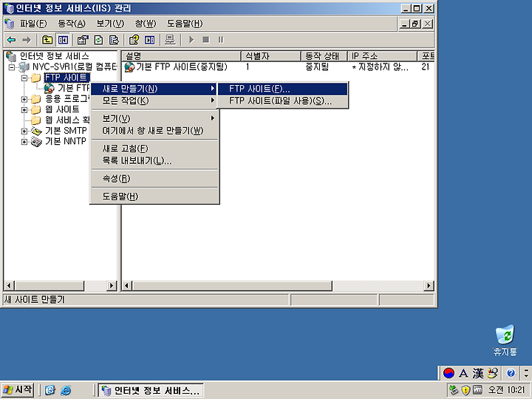Screen dimensions: 532x399
Task: Click the Help toolbar icon
Action: [134, 40]
